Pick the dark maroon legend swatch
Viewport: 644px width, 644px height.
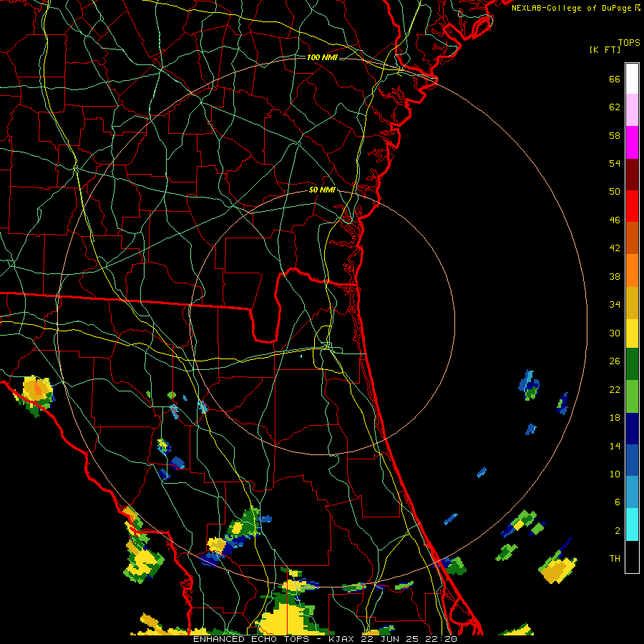(632, 174)
